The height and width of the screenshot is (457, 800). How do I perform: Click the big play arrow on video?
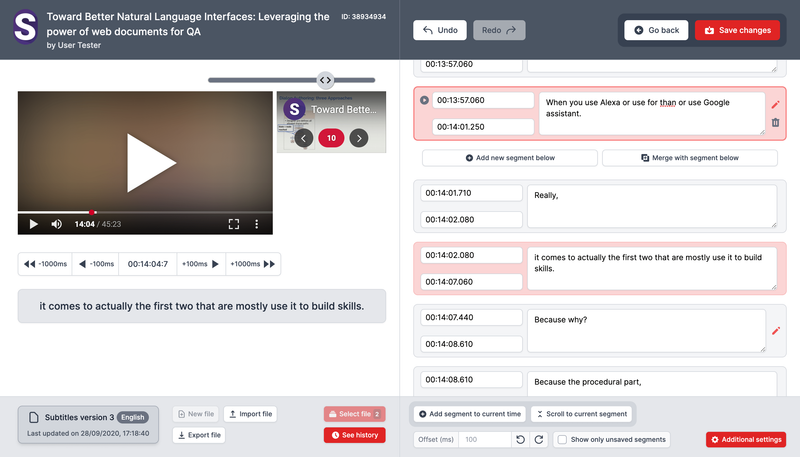point(151,163)
